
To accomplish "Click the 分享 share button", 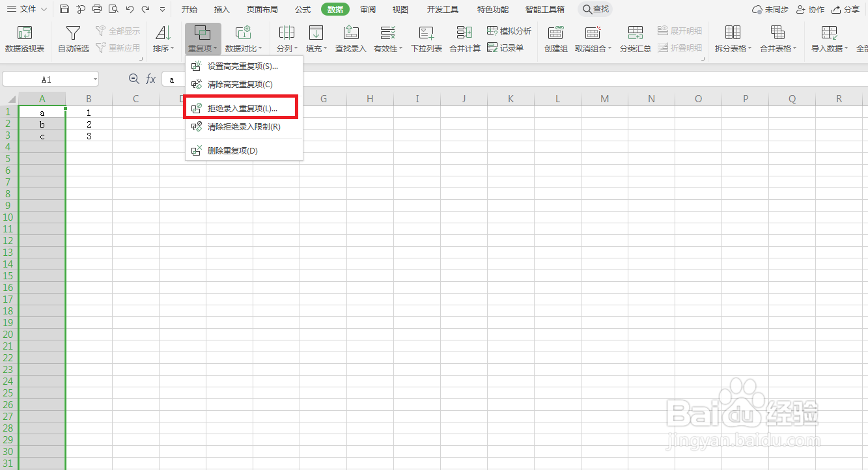I will click(x=846, y=10).
